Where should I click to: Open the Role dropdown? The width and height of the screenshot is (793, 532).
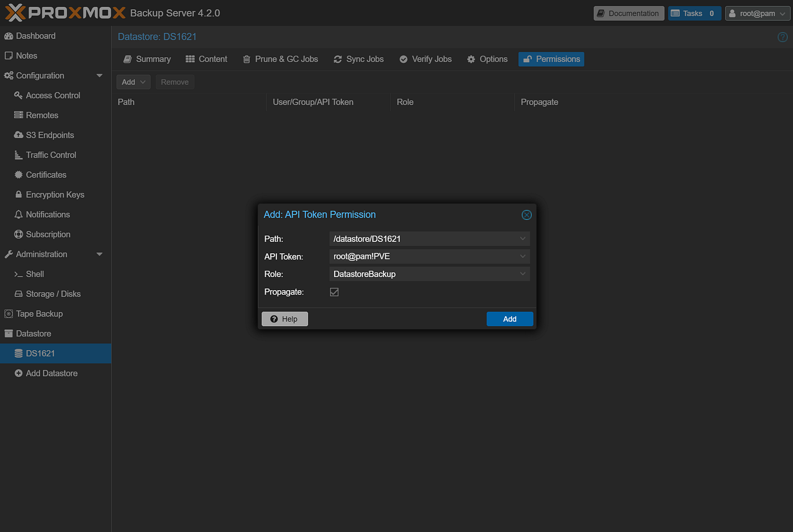click(522, 274)
